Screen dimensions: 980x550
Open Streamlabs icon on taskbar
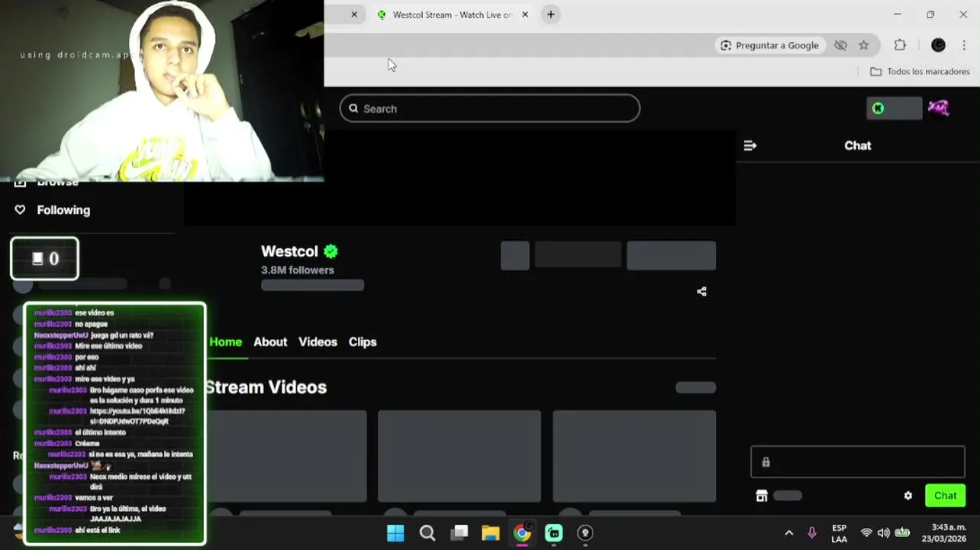coord(554,533)
